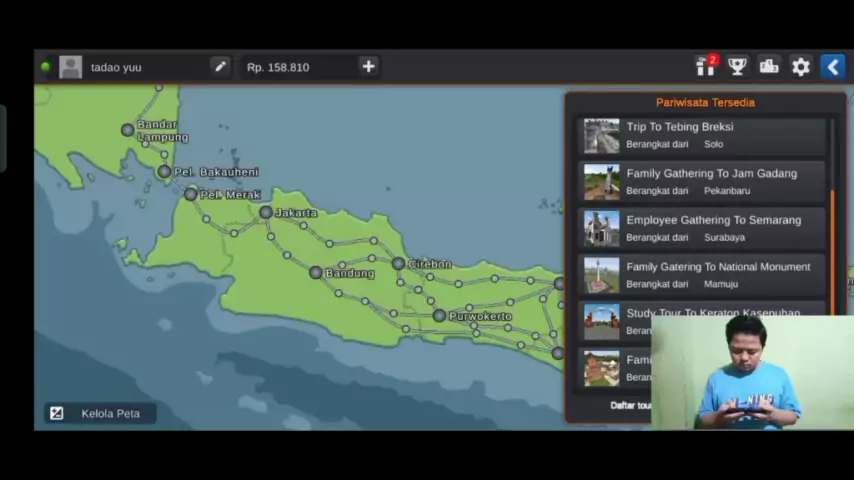The image size is (854, 480).
Task: Open the leaderboard podium icon
Action: [769, 67]
